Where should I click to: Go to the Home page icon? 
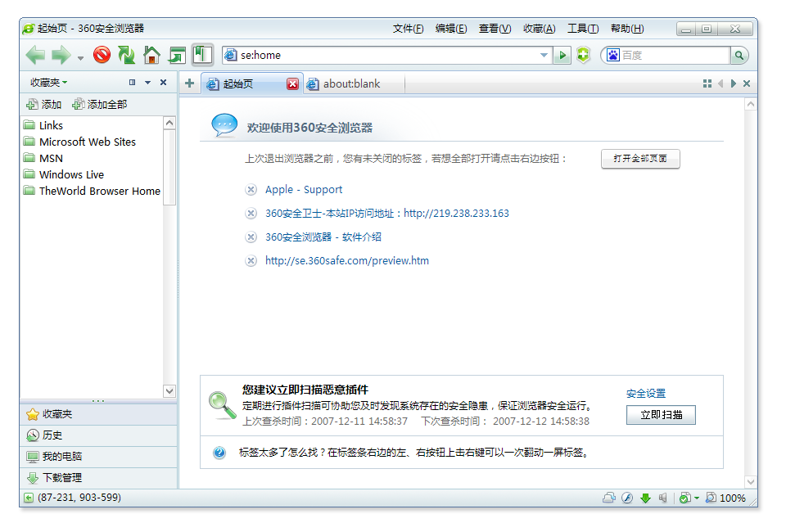[x=151, y=55]
